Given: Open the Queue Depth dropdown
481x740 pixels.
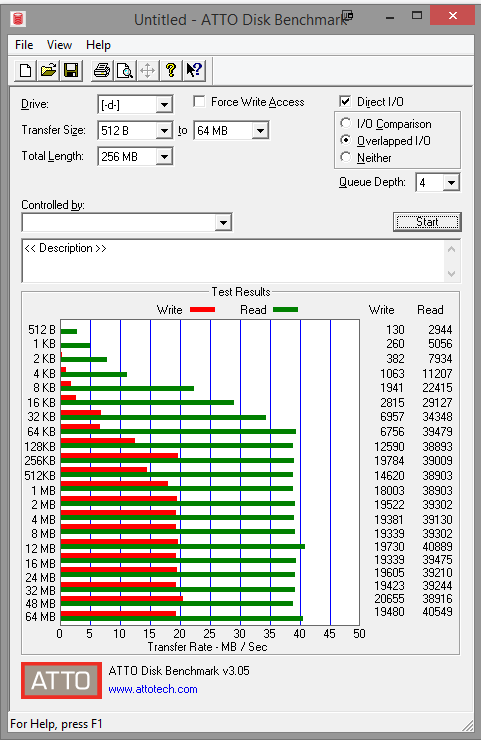Looking at the screenshot, I should [x=451, y=182].
